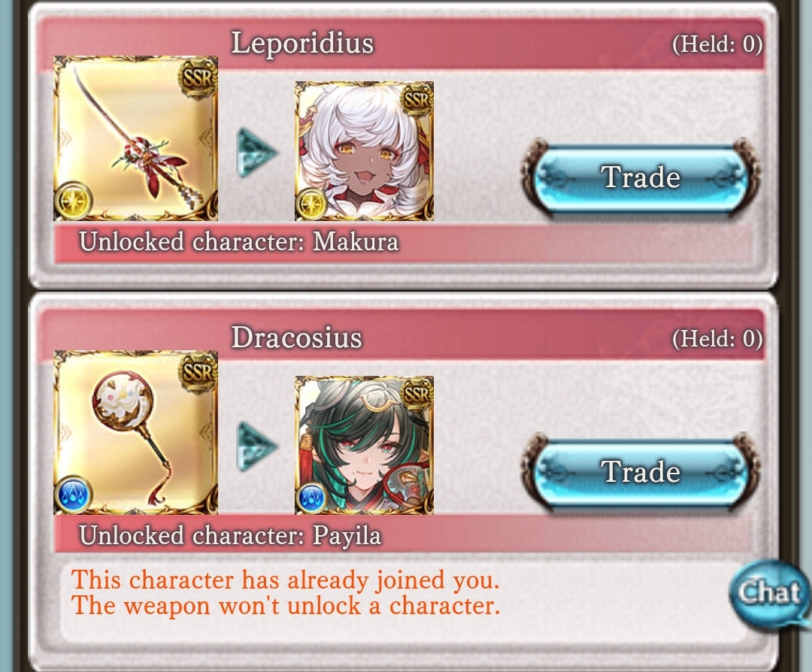The height and width of the screenshot is (672, 812).
Task: Click the 'Unlocked character: Makura' label
Action: [x=239, y=242]
